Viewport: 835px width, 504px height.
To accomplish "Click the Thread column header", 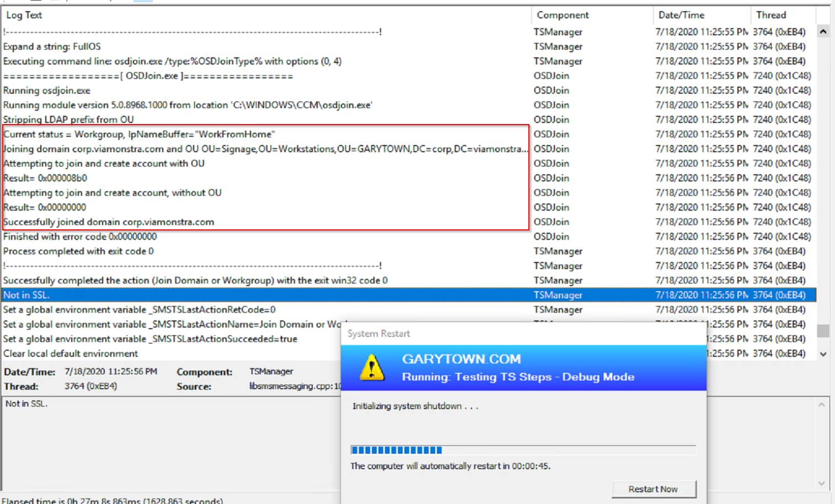I will point(770,15).
